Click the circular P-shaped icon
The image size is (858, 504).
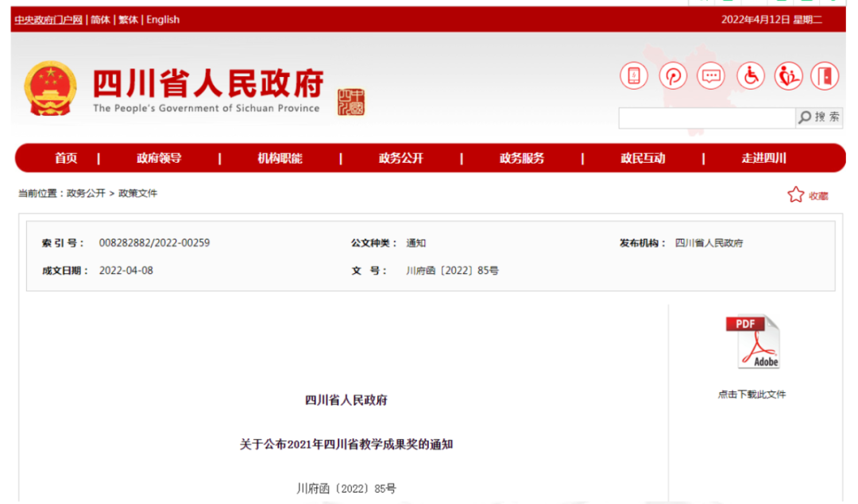coord(673,76)
